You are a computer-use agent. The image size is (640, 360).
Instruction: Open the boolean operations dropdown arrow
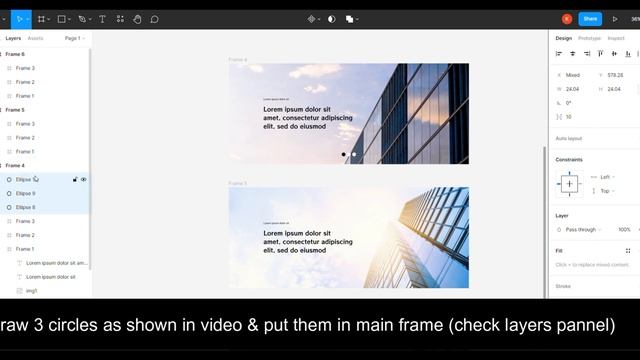[357, 19]
